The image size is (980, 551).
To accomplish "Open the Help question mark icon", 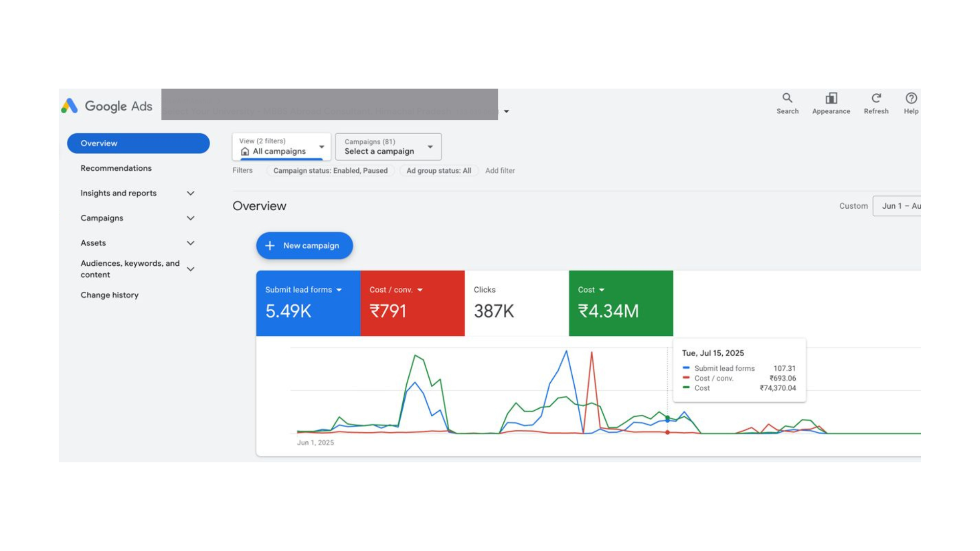I will pos(911,98).
